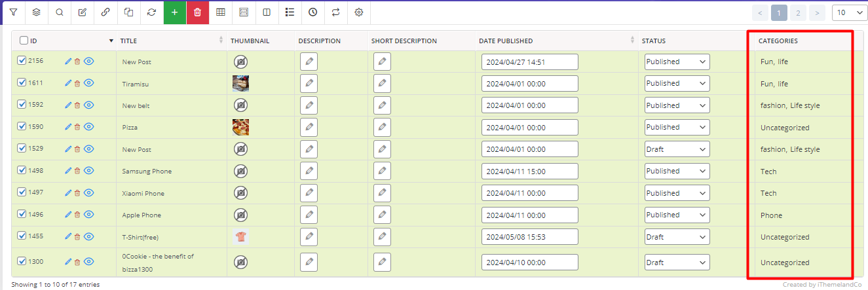Click the pencil edit icon for Tiramisu row

(68, 84)
